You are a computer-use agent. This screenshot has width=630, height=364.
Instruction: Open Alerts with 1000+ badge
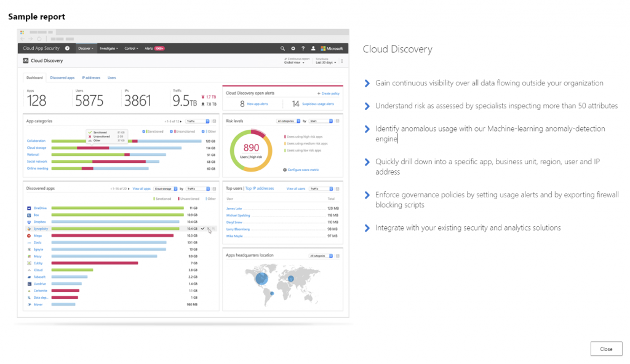click(154, 48)
